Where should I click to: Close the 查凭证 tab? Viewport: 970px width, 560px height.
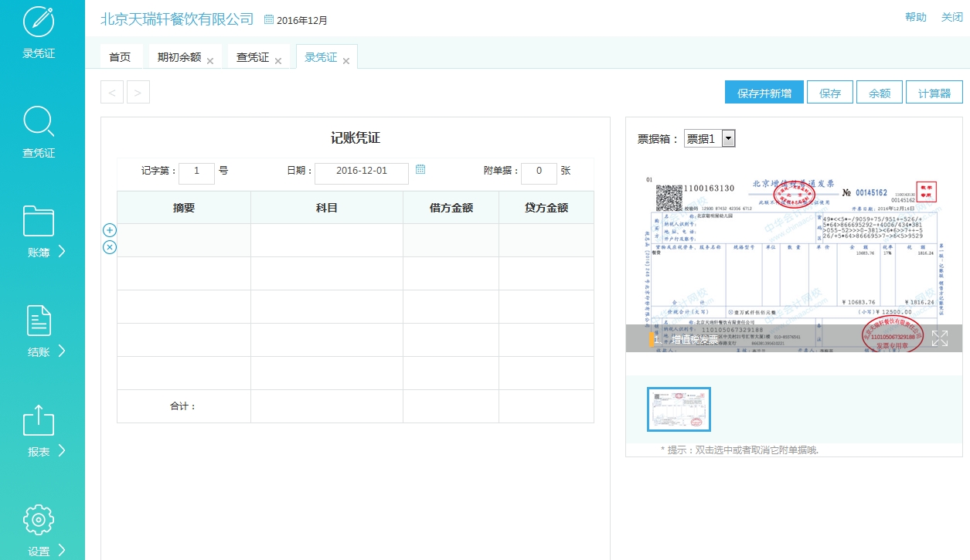278,61
